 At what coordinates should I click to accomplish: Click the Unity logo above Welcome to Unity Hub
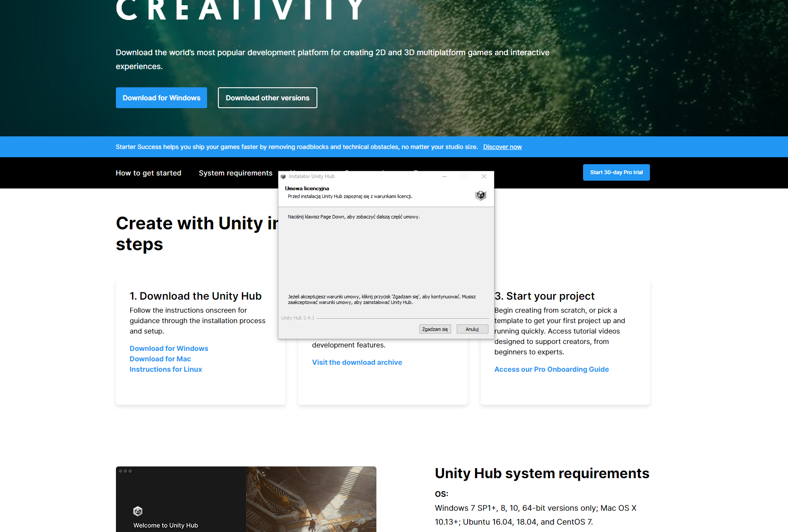(138, 511)
